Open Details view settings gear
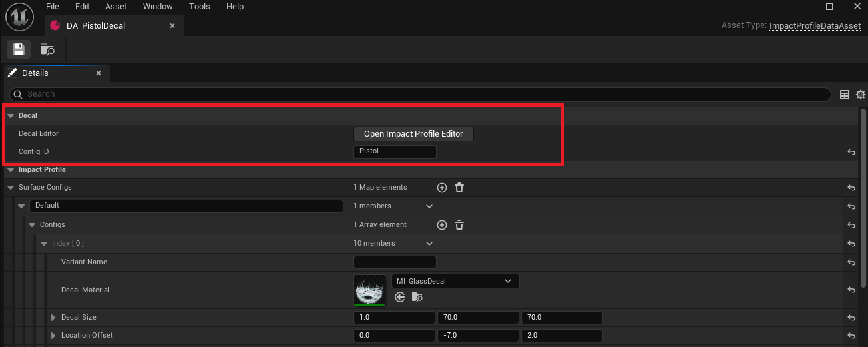Image resolution: width=868 pixels, height=347 pixels. click(860, 95)
